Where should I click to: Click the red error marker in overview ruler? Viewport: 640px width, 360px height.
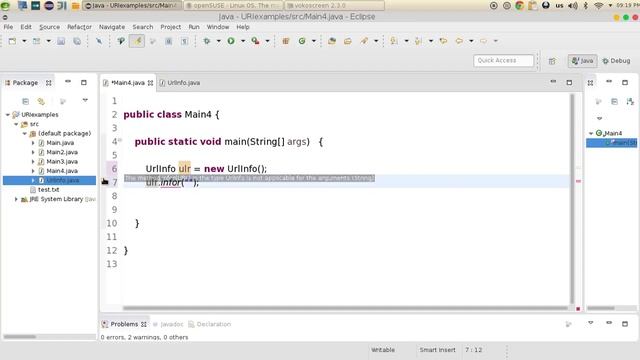(x=578, y=181)
